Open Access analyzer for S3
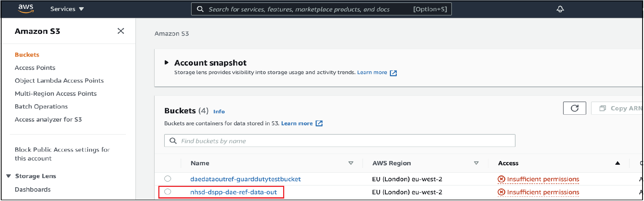 [x=48, y=119]
